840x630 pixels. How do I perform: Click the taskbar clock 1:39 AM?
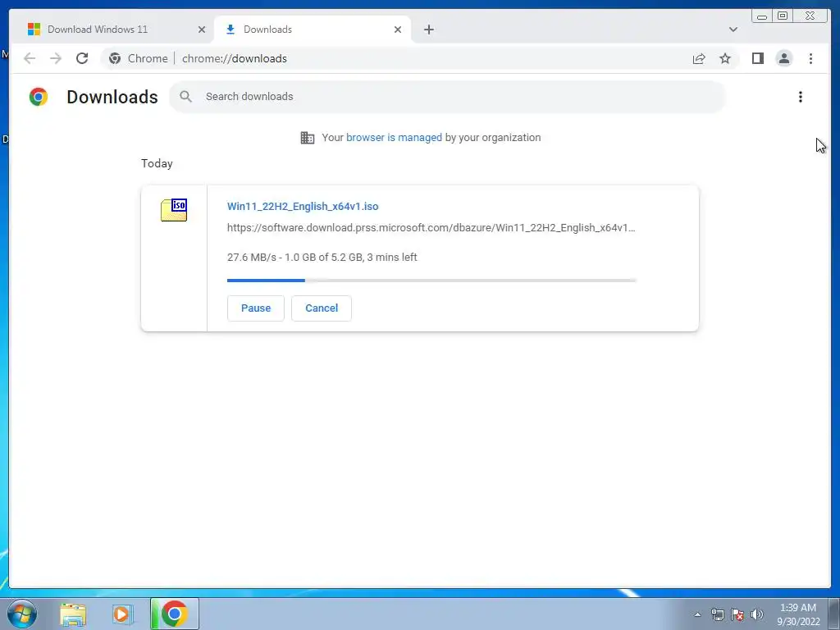798,608
